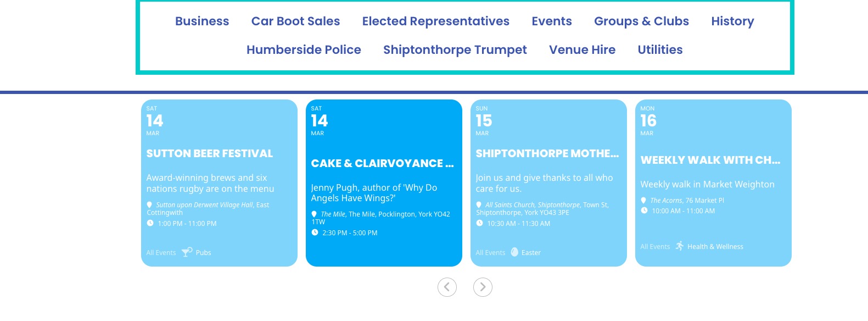
Task: Open the History menu link
Action: point(732,21)
